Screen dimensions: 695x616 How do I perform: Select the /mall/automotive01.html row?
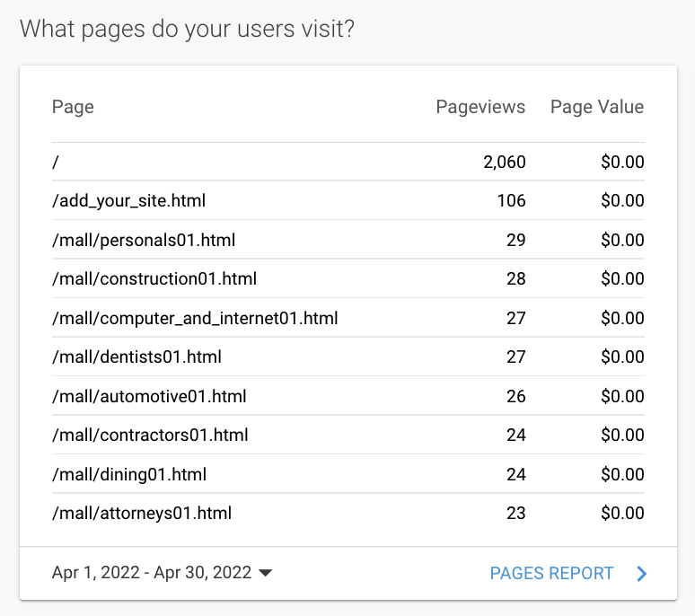tap(149, 396)
